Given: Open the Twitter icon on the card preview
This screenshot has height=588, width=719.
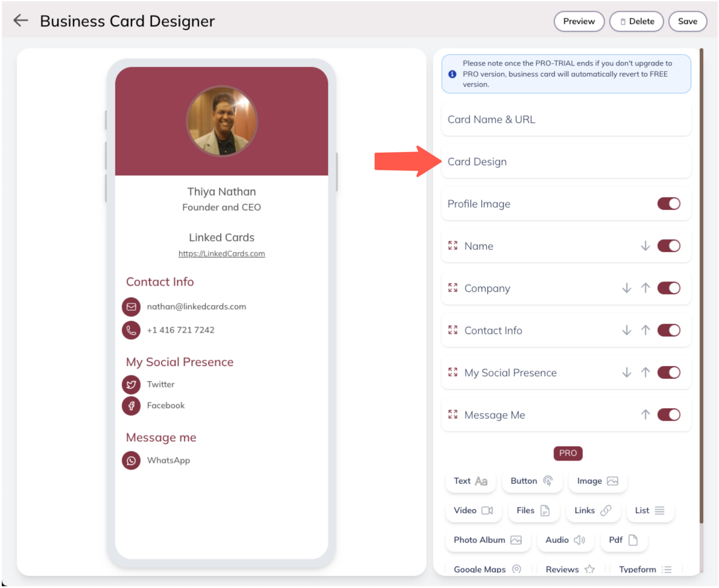Looking at the screenshot, I should [131, 384].
